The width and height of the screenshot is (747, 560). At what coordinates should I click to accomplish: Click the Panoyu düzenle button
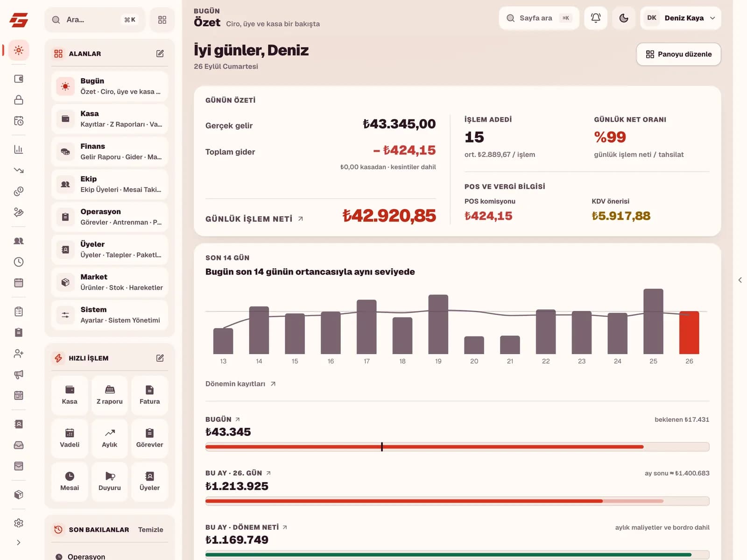coord(678,54)
